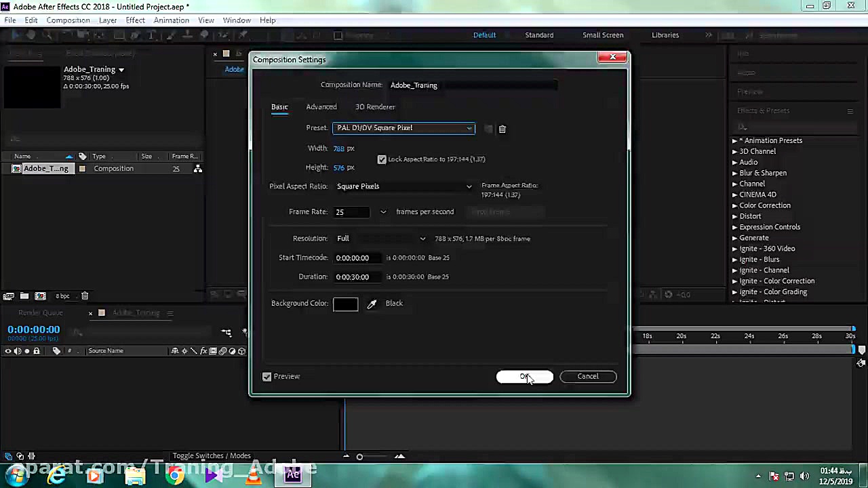The height and width of the screenshot is (488, 868).
Task: Open the volume control in the system tray
Action: (805, 476)
